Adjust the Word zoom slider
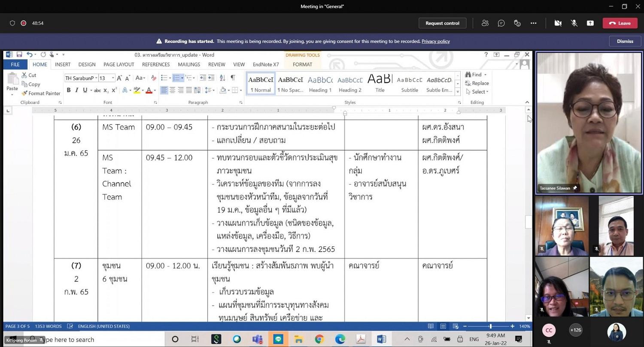 490,326
